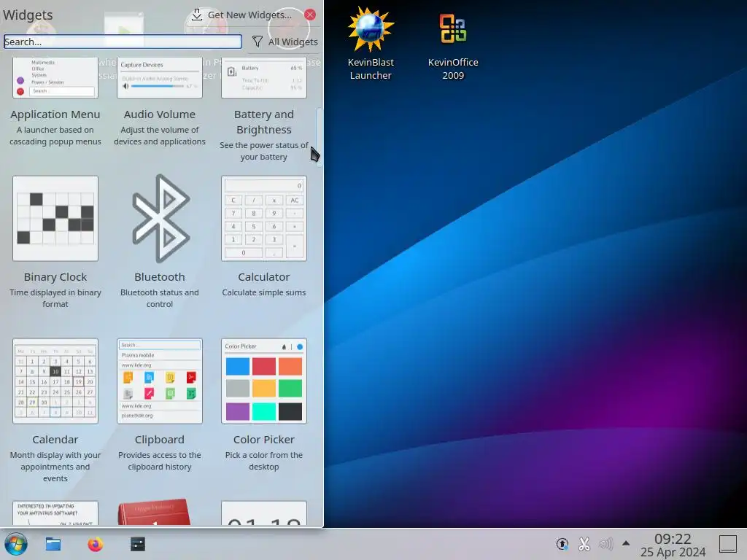Launch Firefox from the taskbar
The image size is (747, 560).
pos(96,544)
